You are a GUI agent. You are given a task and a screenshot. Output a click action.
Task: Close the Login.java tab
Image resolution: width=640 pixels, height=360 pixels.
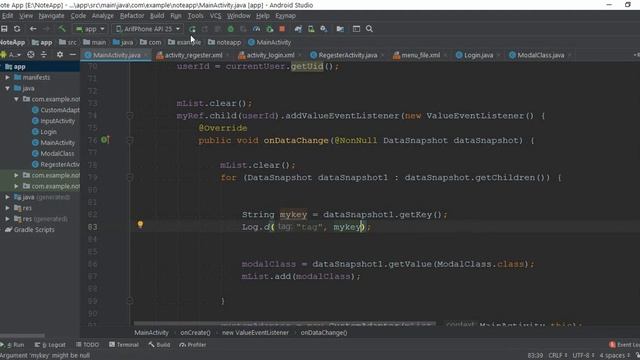pos(499,55)
